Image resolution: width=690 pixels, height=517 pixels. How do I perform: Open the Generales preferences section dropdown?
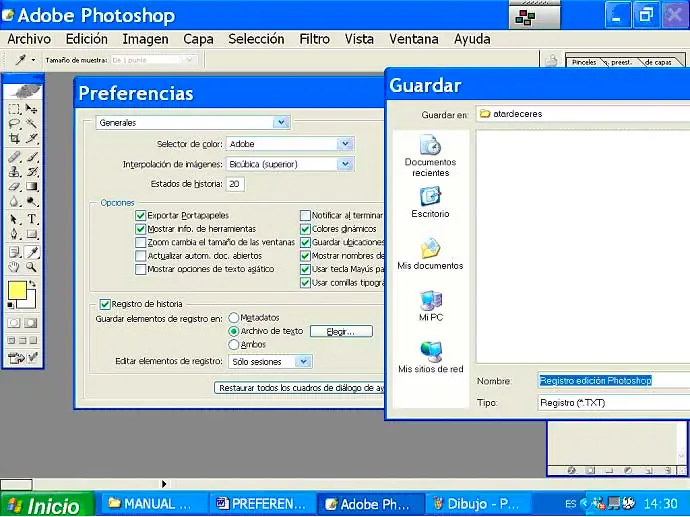tap(281, 122)
